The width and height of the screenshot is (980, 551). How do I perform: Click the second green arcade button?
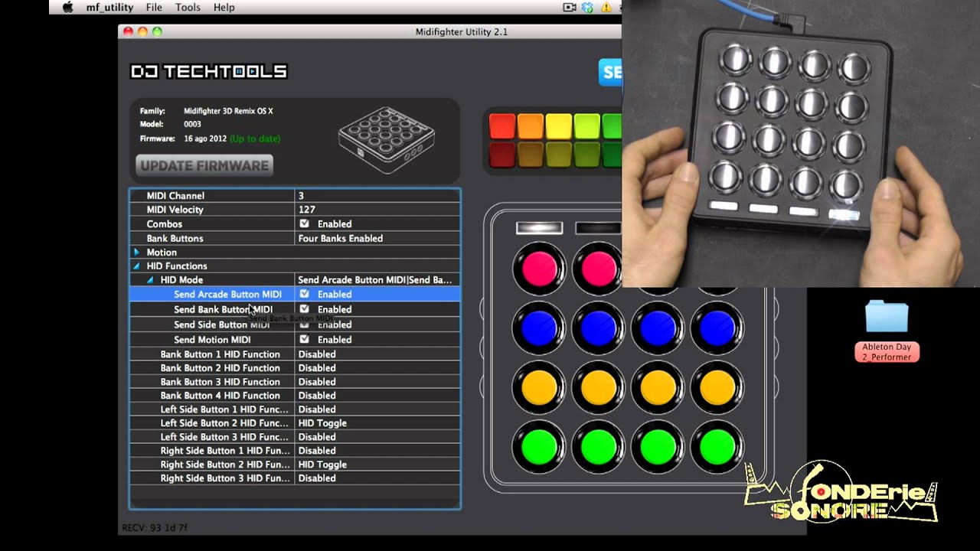pos(598,448)
